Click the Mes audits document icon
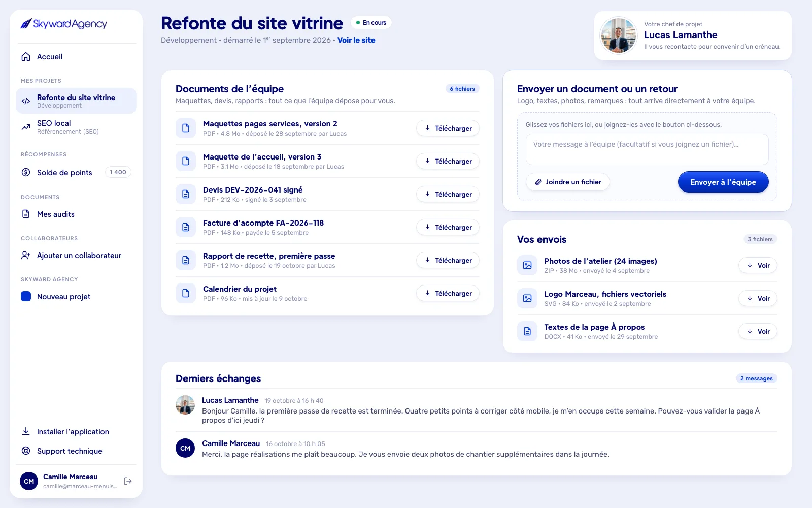 (26, 214)
